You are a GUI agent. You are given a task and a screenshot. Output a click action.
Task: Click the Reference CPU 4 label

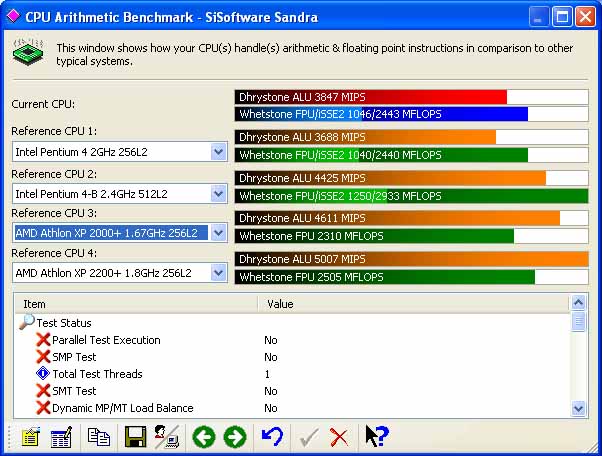[54, 253]
